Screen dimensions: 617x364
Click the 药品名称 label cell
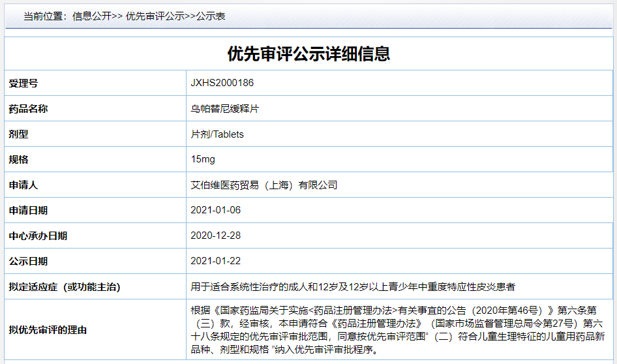(x=95, y=108)
